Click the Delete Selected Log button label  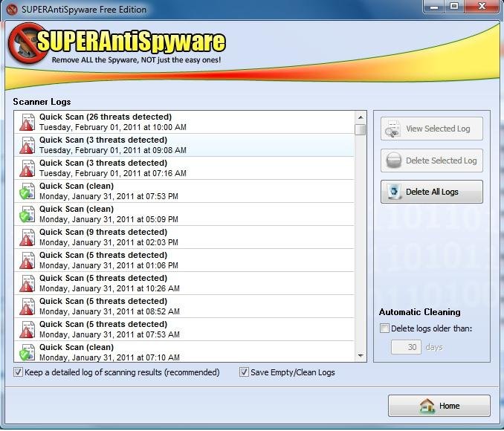[x=442, y=161]
